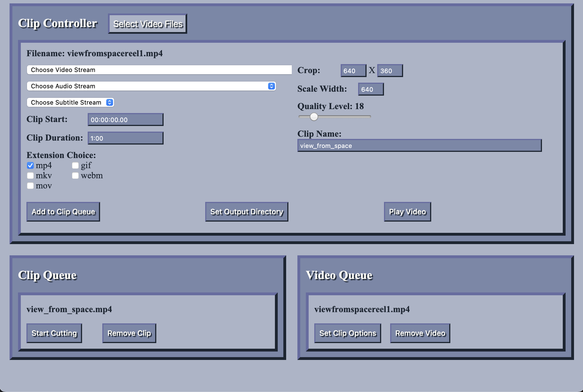Image resolution: width=583 pixels, height=392 pixels.
Task: Check the webm extension option
Action: pyautogui.click(x=75, y=175)
